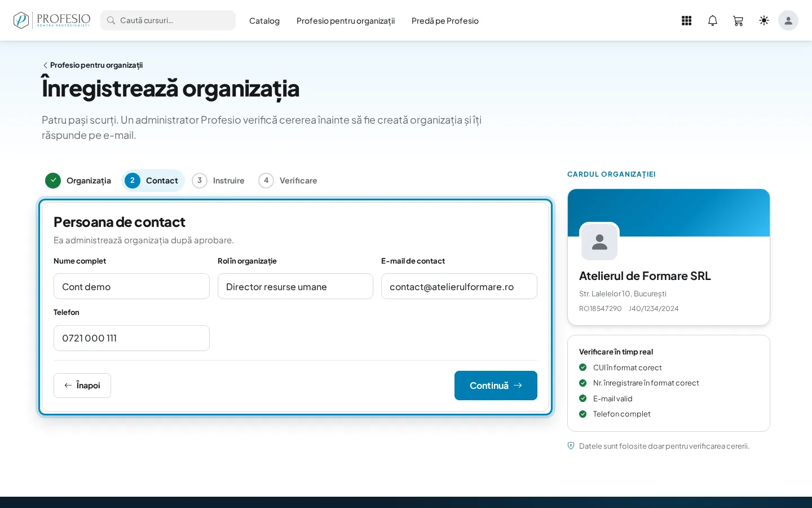812x508 pixels.
Task: Click the Cardul organizației label
Action: [x=611, y=174]
